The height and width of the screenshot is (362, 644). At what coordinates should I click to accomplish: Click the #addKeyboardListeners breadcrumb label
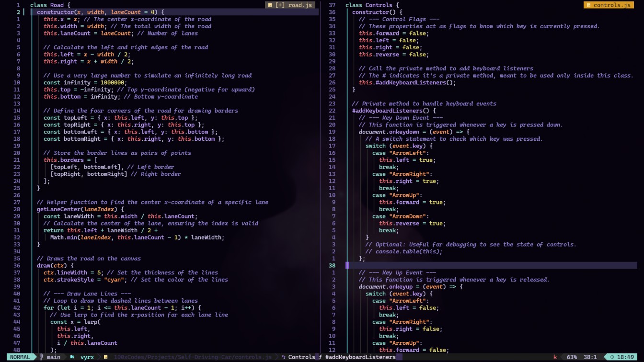tap(360, 357)
